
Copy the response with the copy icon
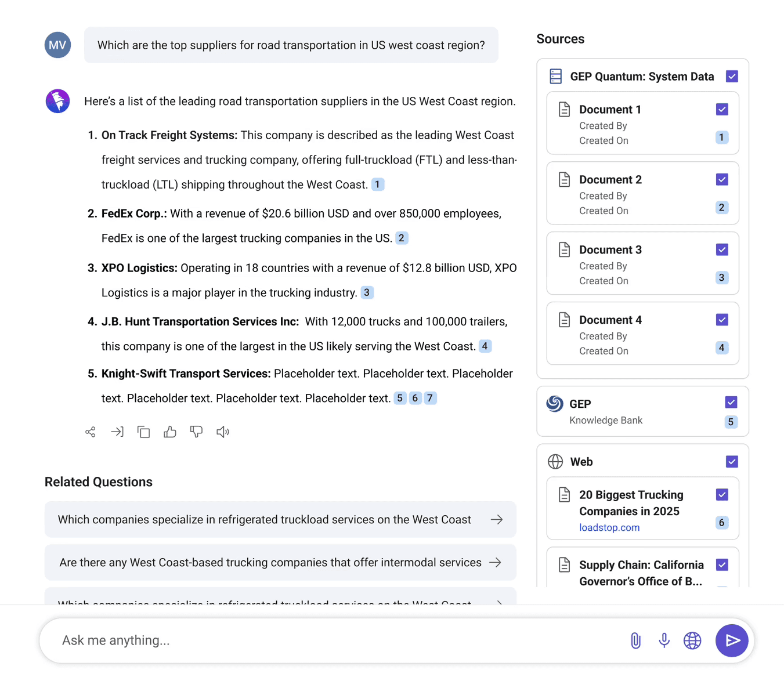(143, 432)
